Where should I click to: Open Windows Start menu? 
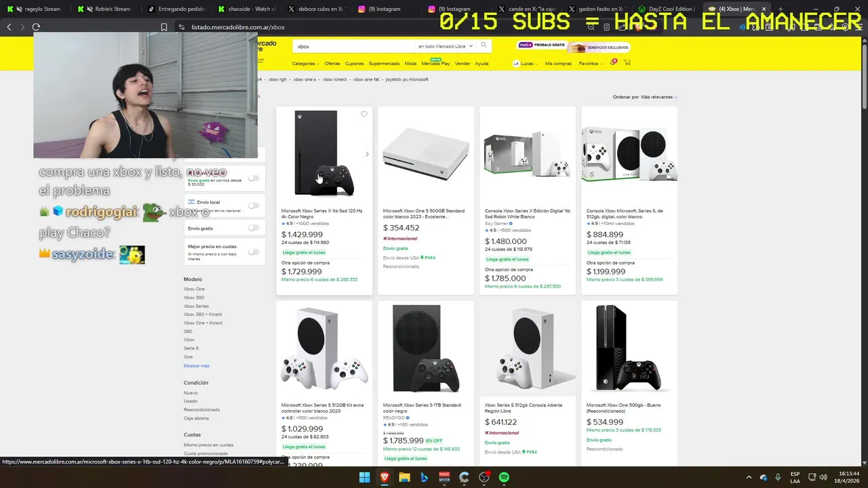[364, 477]
